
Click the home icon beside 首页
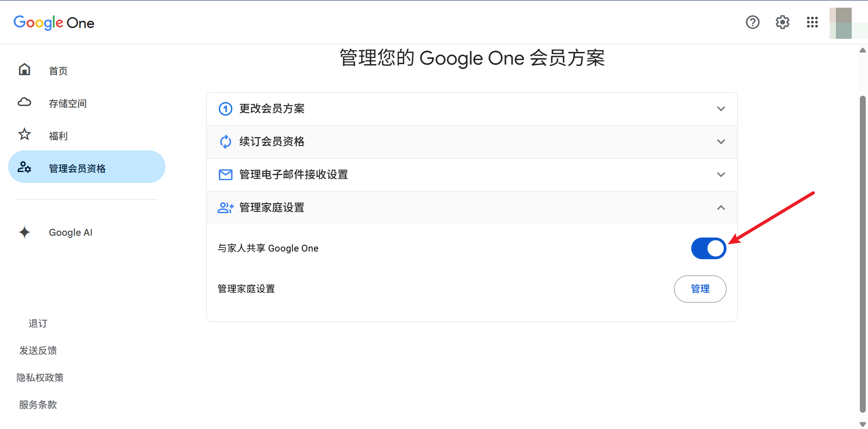tap(24, 70)
